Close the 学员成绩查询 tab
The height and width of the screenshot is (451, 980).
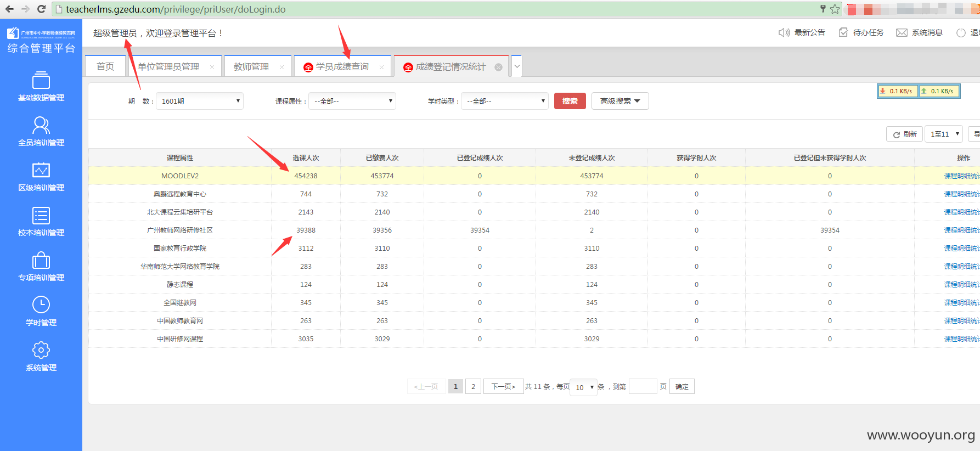tap(381, 67)
